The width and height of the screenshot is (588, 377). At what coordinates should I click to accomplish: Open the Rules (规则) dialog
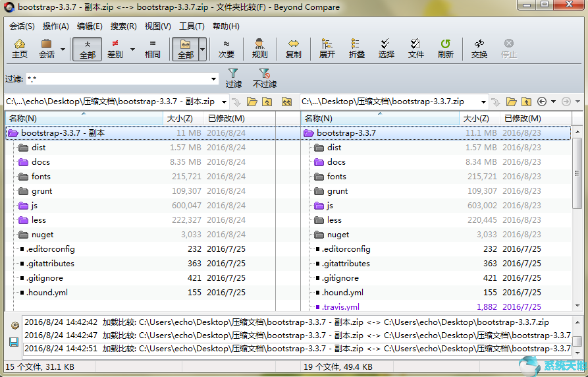pos(259,49)
